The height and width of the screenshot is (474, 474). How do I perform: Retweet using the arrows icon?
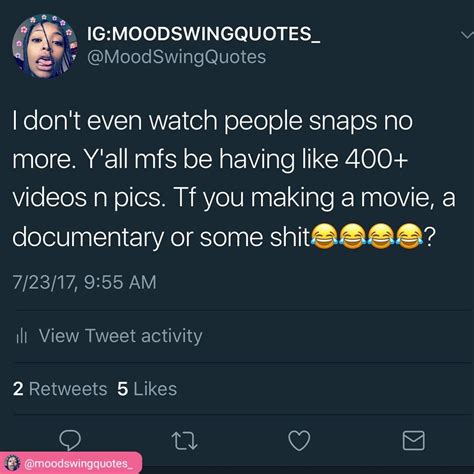click(184, 441)
